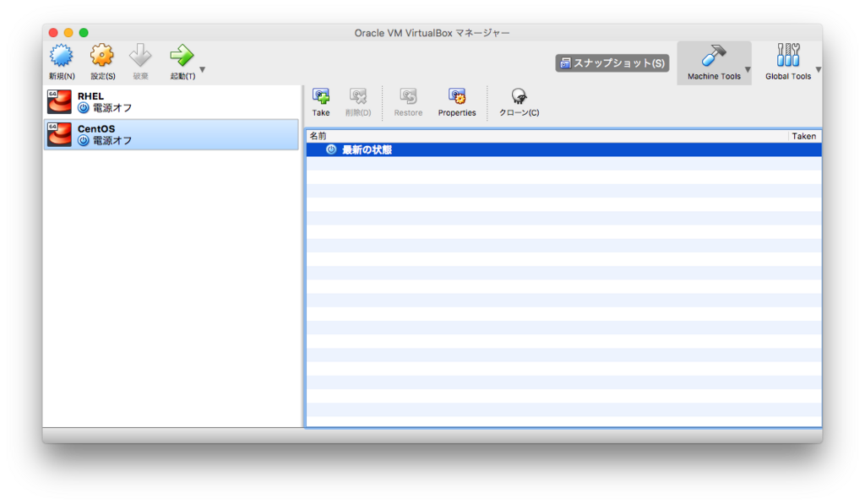Select the CentOS virtual machine
Screen dimensions: 865x504
pos(171,134)
